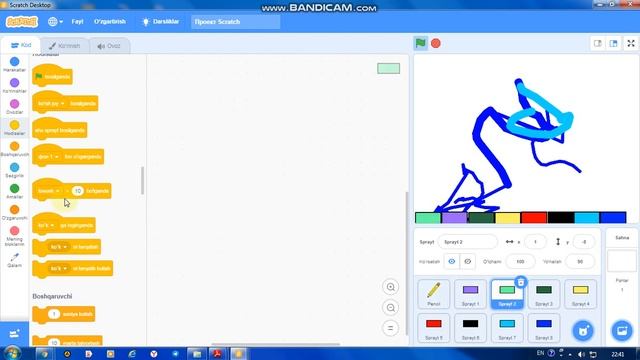Open key dropdown in key-pressed block
The width and height of the screenshot is (640, 360).
(51, 104)
